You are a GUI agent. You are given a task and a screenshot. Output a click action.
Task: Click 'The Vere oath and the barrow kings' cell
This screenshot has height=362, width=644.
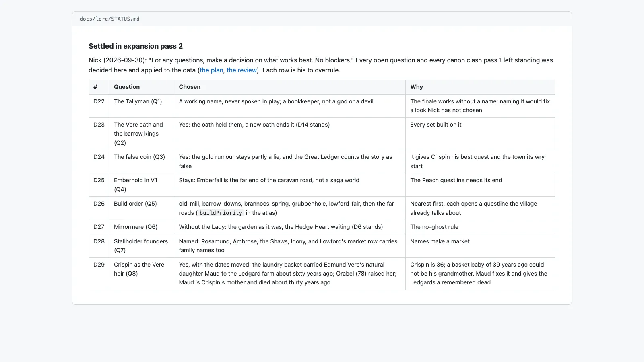pyautogui.click(x=142, y=134)
